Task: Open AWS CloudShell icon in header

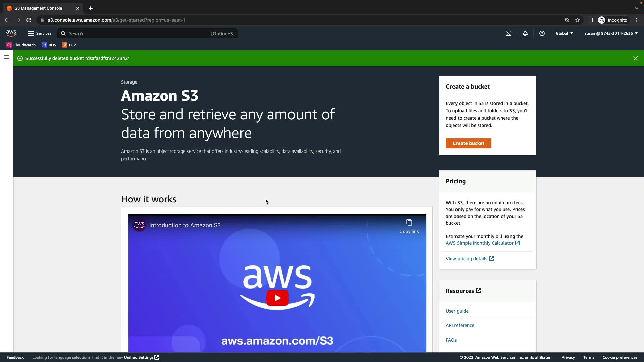Action: coord(508,33)
